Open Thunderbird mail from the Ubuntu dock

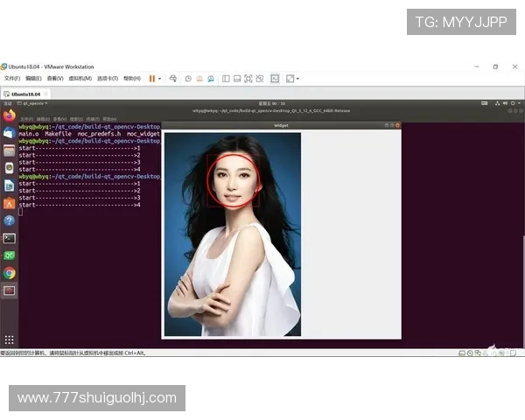[10, 133]
